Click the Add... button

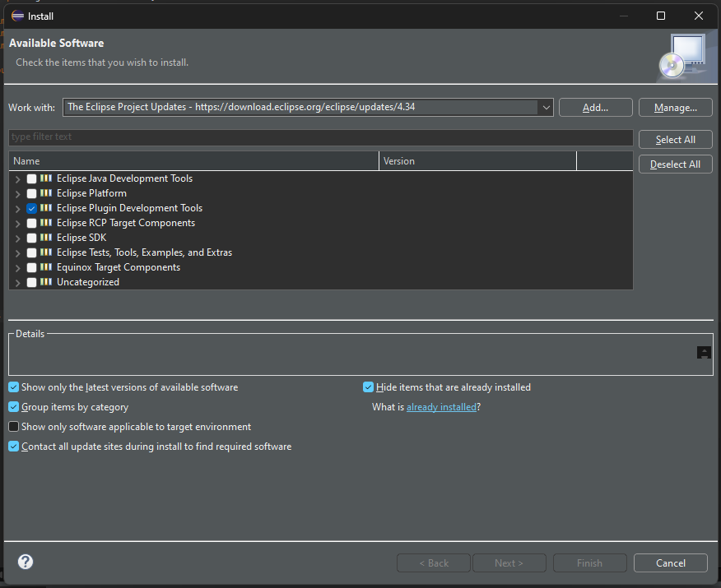[x=595, y=108]
